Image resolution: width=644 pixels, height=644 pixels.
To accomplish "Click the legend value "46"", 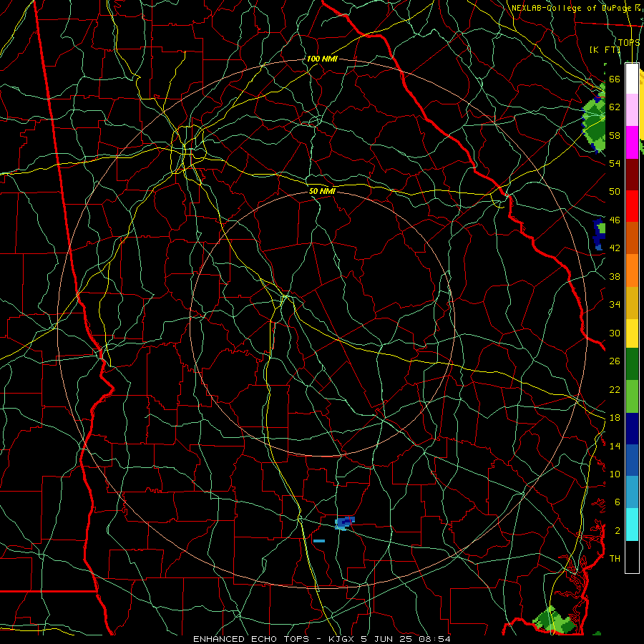I will coord(615,220).
